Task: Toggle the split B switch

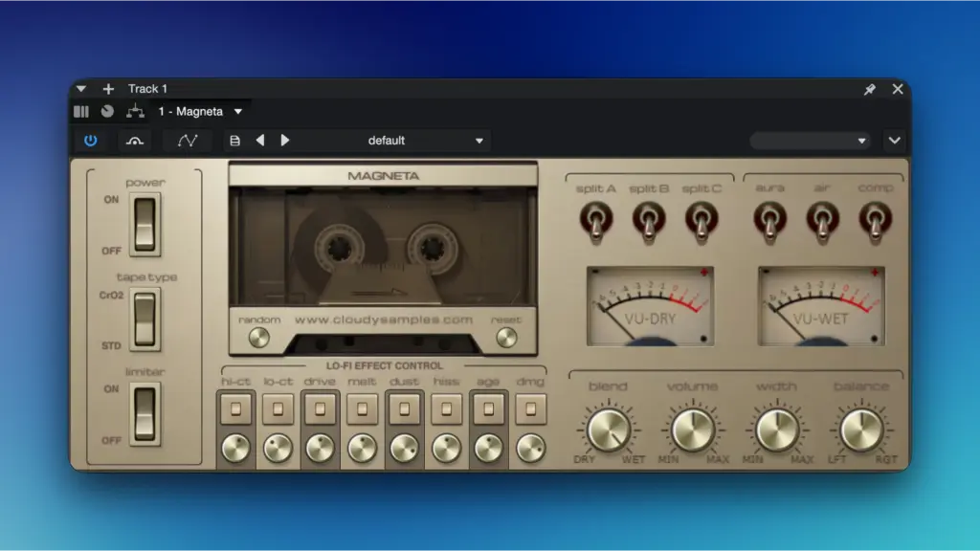Action: (x=649, y=221)
